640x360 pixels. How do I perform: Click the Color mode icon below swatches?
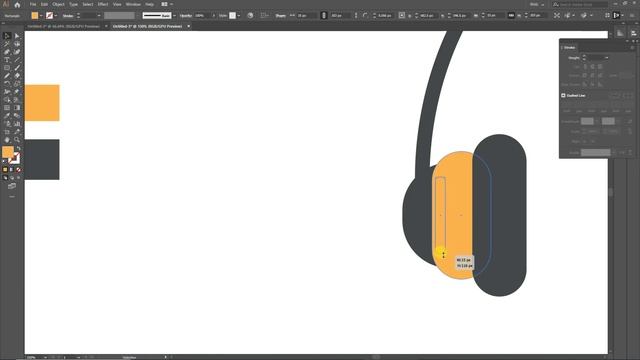click(5, 170)
